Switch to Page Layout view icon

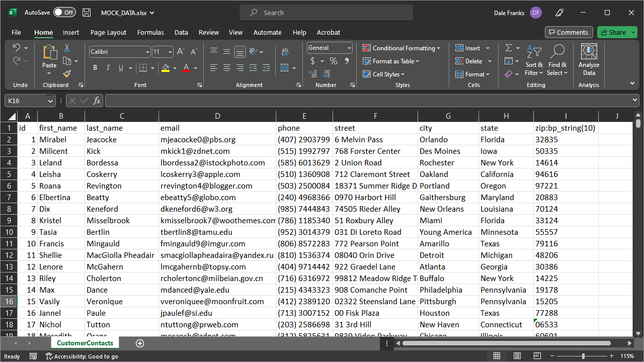[x=517, y=356]
